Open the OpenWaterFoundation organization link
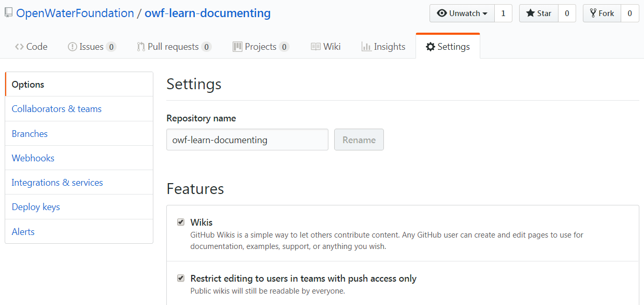The height and width of the screenshot is (305, 644). click(75, 13)
